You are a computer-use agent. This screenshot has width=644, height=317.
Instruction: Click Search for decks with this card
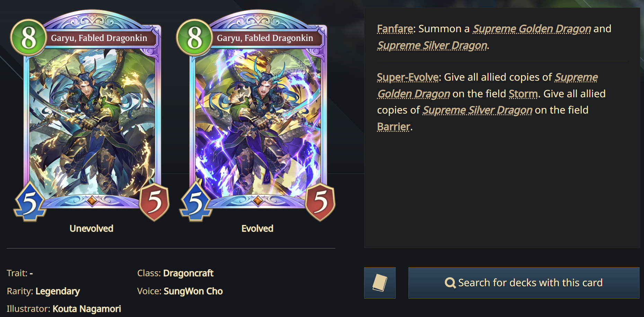(x=524, y=283)
